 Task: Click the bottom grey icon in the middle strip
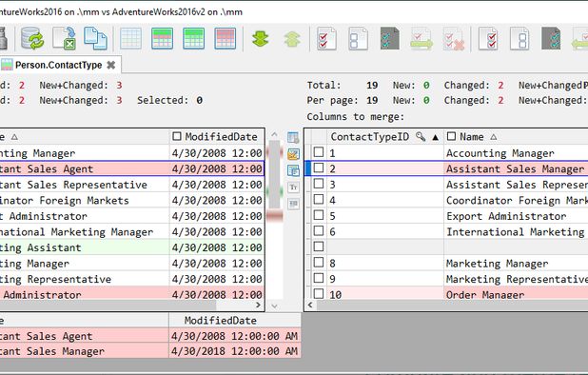(293, 204)
